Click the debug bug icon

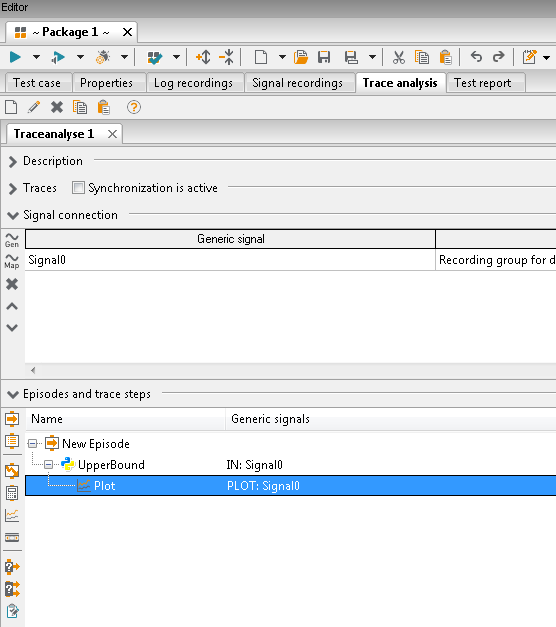103,57
